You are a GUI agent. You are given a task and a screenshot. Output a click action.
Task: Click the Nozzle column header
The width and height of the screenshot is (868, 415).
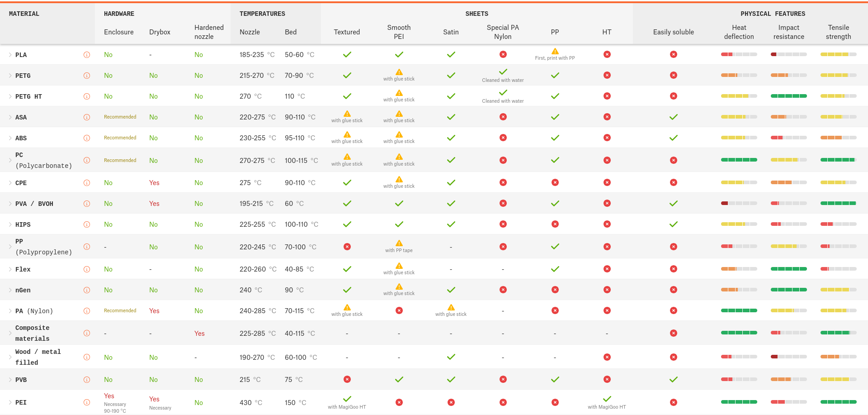250,32
